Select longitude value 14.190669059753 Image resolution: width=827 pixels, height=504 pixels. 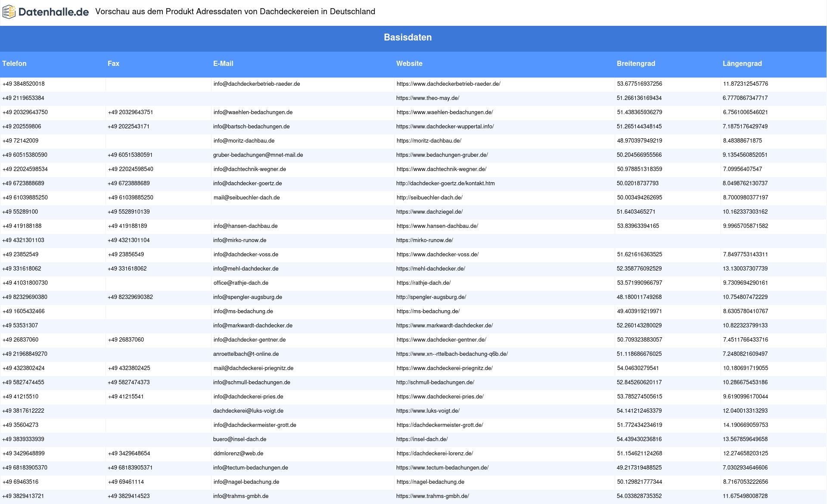coord(746,425)
